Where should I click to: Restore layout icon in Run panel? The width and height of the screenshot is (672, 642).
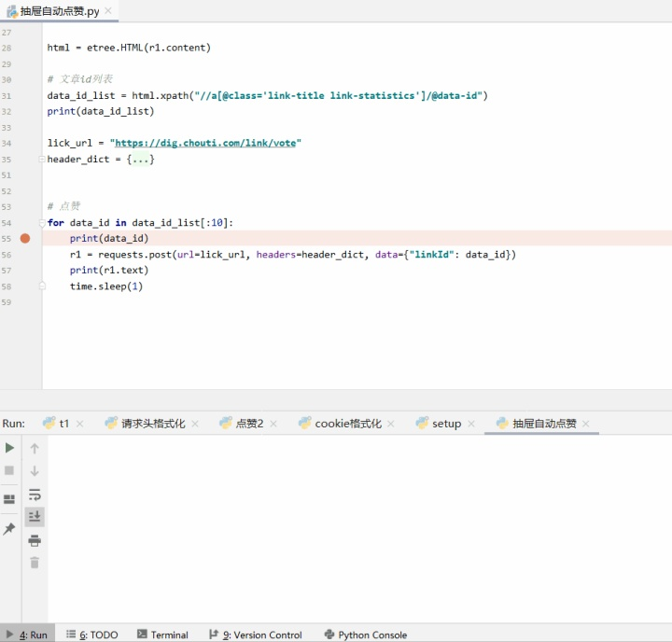pyautogui.click(x=9, y=499)
